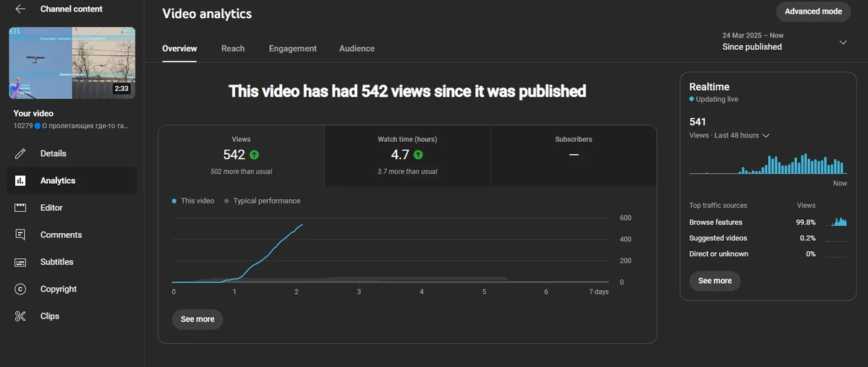Click the Browse features traffic source row
Viewport: 868px width, 367px height.
pyautogui.click(x=767, y=222)
